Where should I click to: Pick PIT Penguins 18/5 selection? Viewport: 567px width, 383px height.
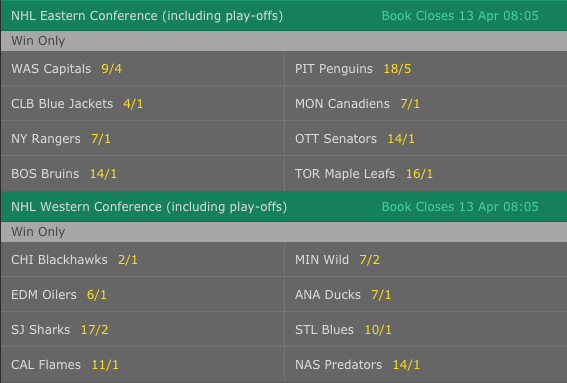coord(426,68)
